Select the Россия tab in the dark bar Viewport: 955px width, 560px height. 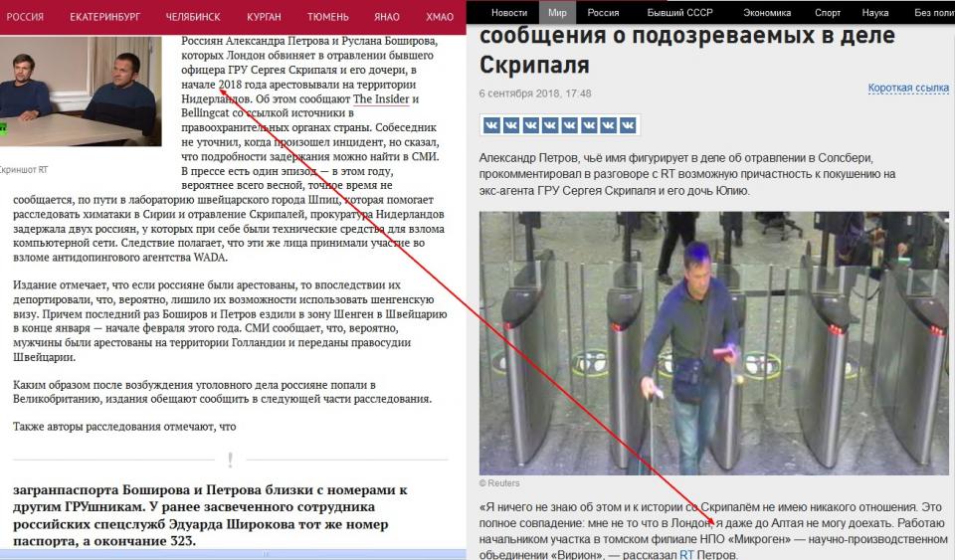pyautogui.click(x=603, y=12)
